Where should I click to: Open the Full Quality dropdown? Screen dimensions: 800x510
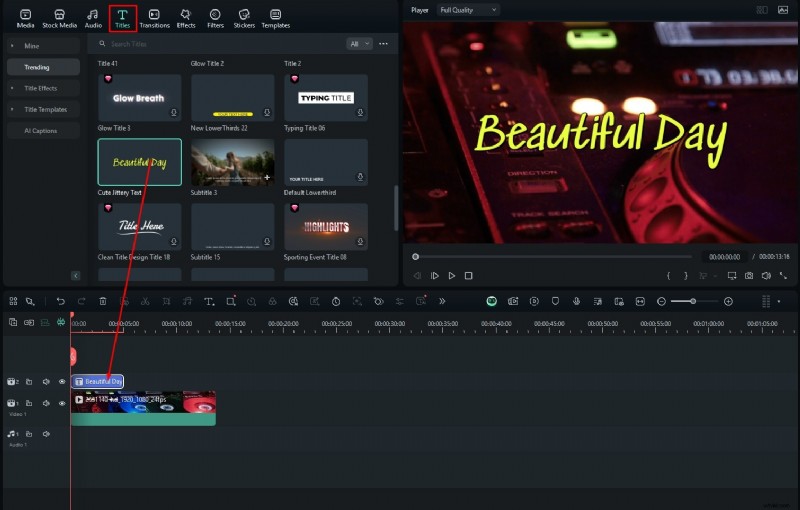[x=467, y=10]
